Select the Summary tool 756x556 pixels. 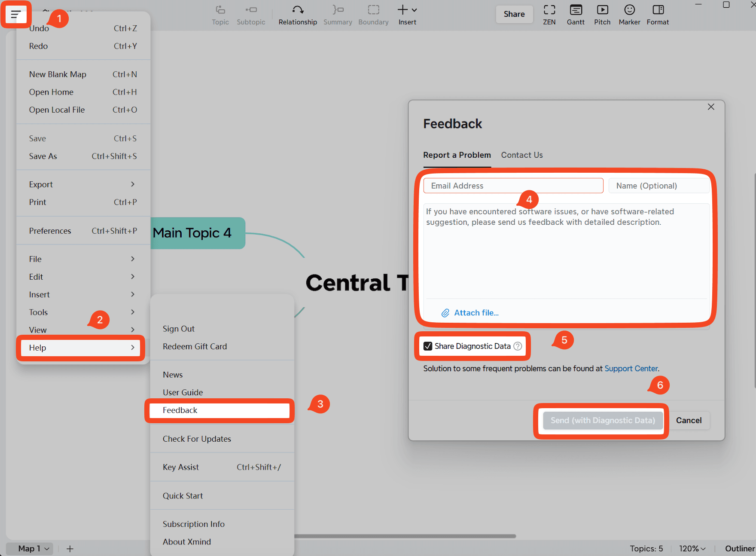pos(338,15)
